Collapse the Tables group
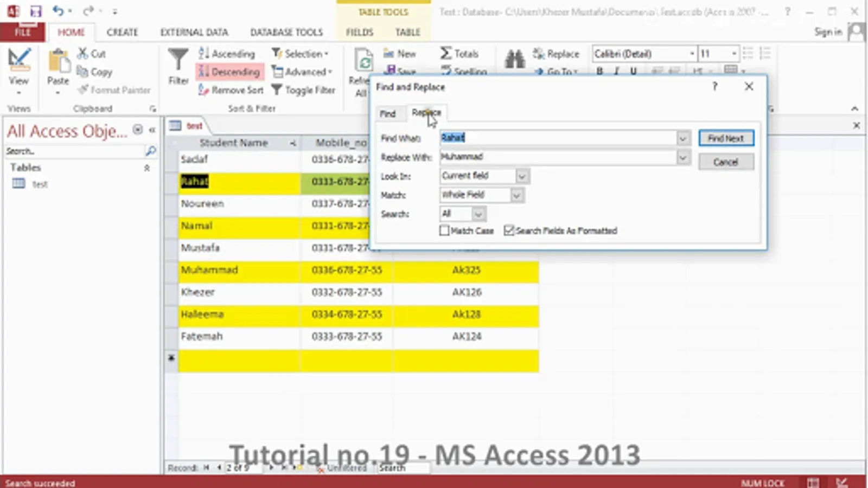868x488 pixels. click(146, 168)
